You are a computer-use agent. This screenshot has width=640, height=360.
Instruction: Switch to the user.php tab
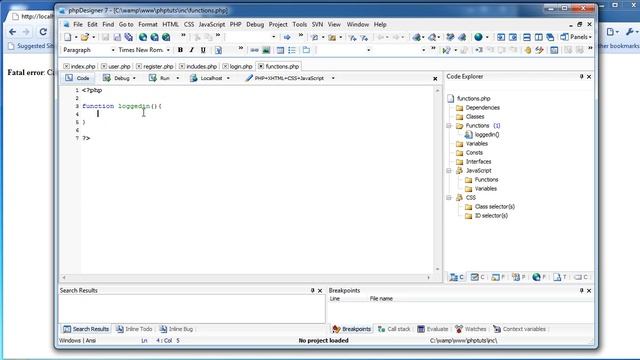click(x=116, y=66)
